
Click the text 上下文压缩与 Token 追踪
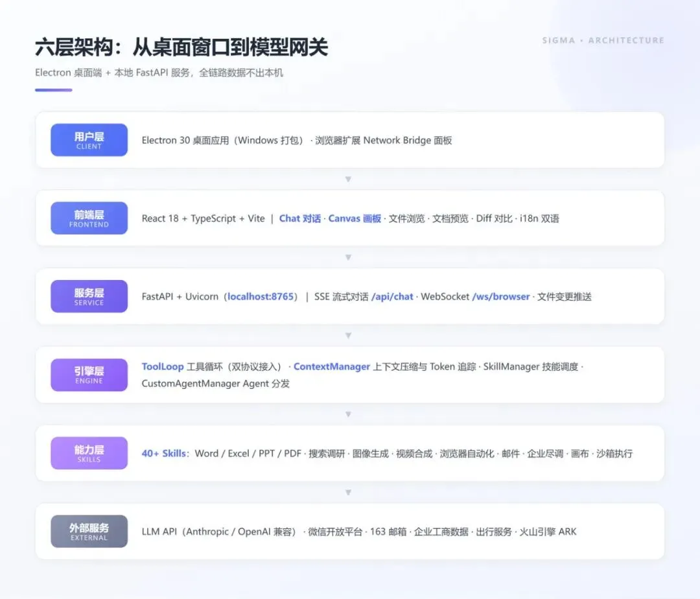[x=424, y=366]
